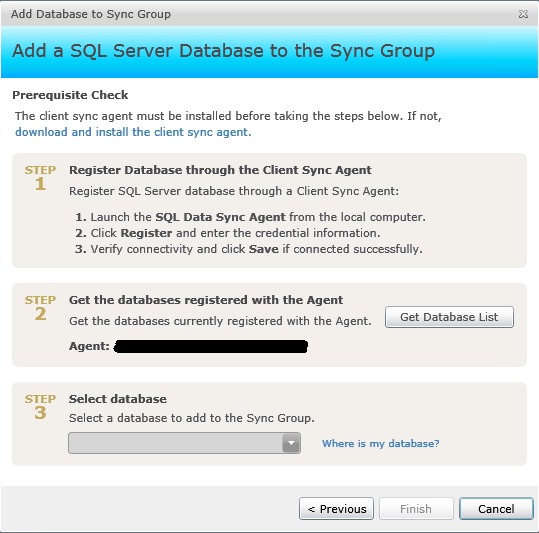Image resolution: width=539 pixels, height=533 pixels.
Task: Click the Register Database through the Client Sync Agent heading
Action: point(220,170)
